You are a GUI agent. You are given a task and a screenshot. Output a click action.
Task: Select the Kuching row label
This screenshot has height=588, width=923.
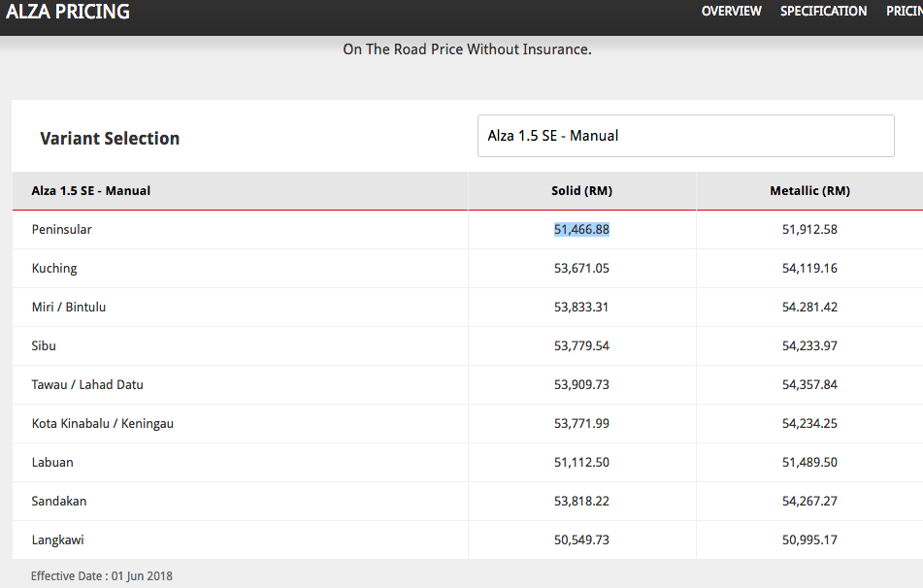[54, 269]
